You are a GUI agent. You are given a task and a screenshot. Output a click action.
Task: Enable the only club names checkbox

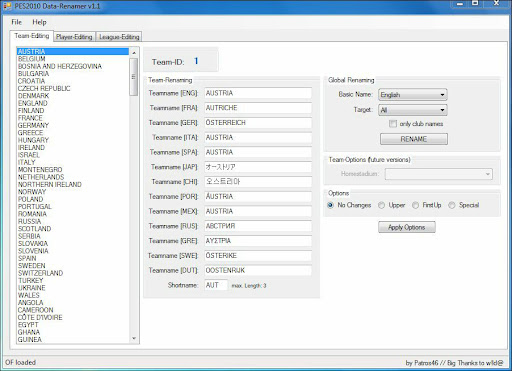click(x=393, y=124)
